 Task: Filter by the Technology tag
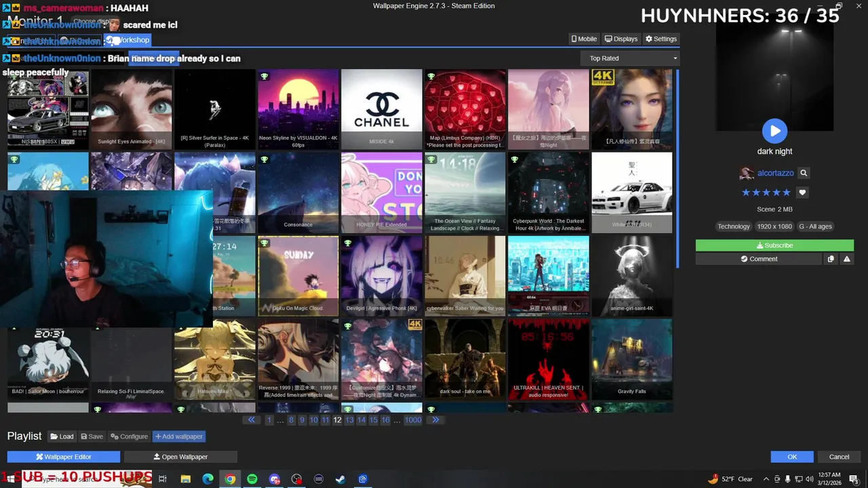(734, 226)
